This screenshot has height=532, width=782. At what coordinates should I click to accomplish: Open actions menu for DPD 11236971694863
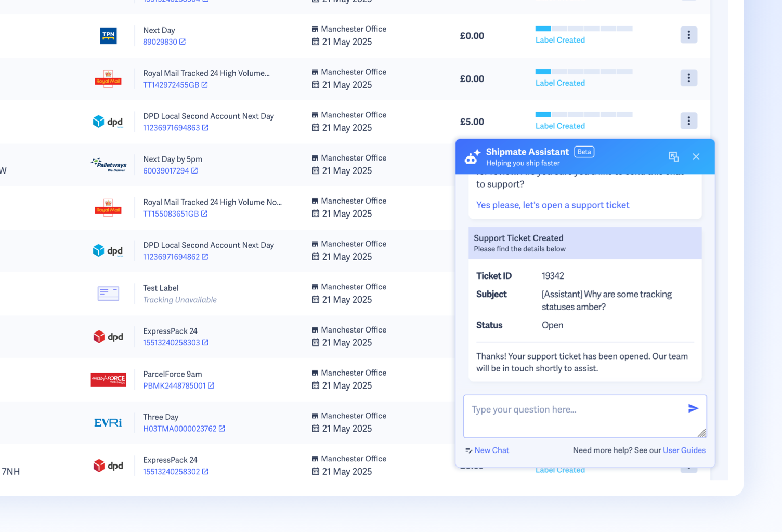(689, 121)
